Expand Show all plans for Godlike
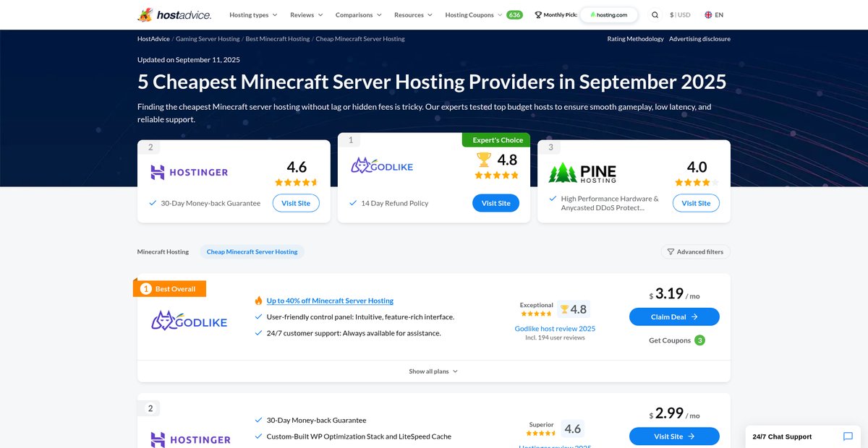The image size is (868, 448). [x=433, y=371]
